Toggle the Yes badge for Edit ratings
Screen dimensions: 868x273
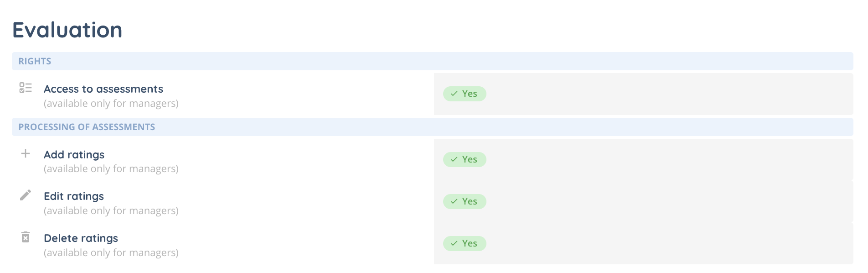[465, 201]
